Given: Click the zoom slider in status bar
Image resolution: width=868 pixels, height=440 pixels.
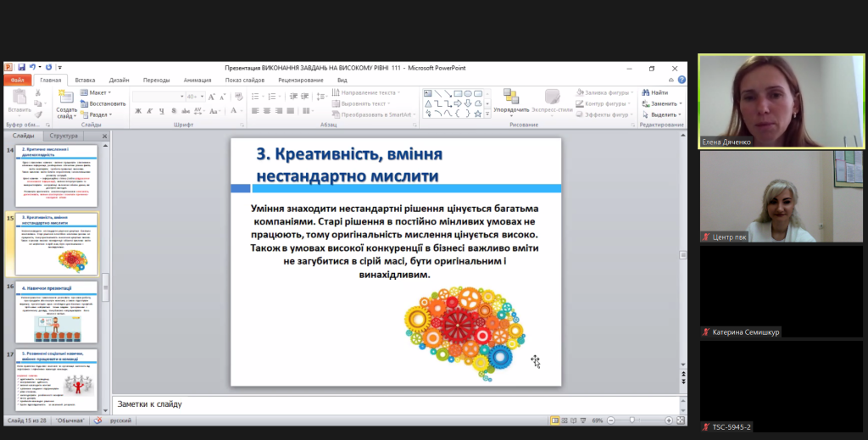Looking at the screenshot, I should coord(632,421).
